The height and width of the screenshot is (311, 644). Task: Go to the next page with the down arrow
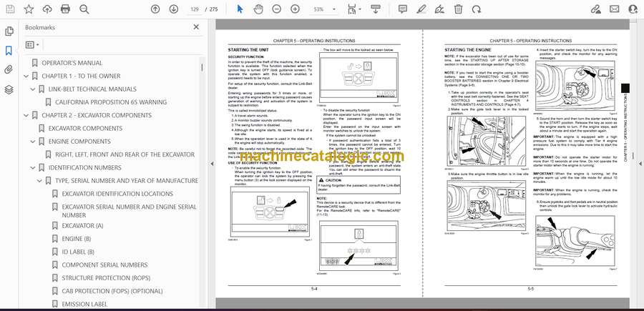[174, 9]
